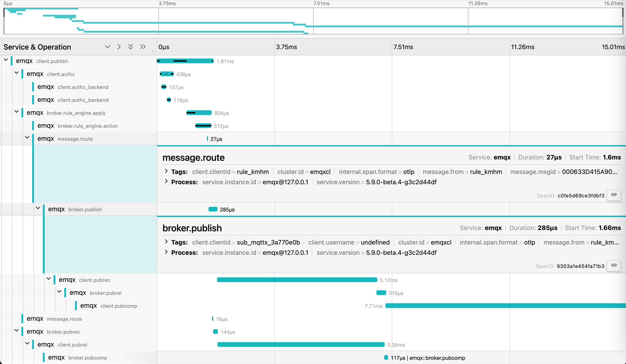Copy deep link for the message.route span

coord(614,195)
